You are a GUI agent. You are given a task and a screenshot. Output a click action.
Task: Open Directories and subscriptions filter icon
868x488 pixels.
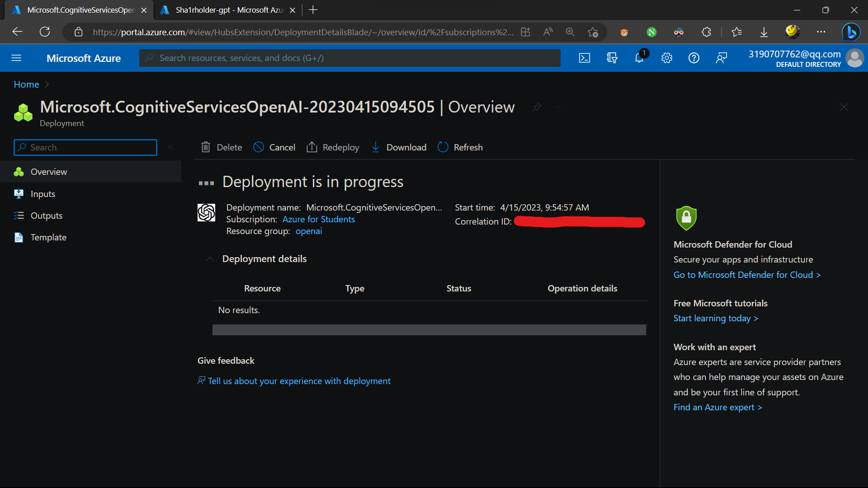pos(612,58)
